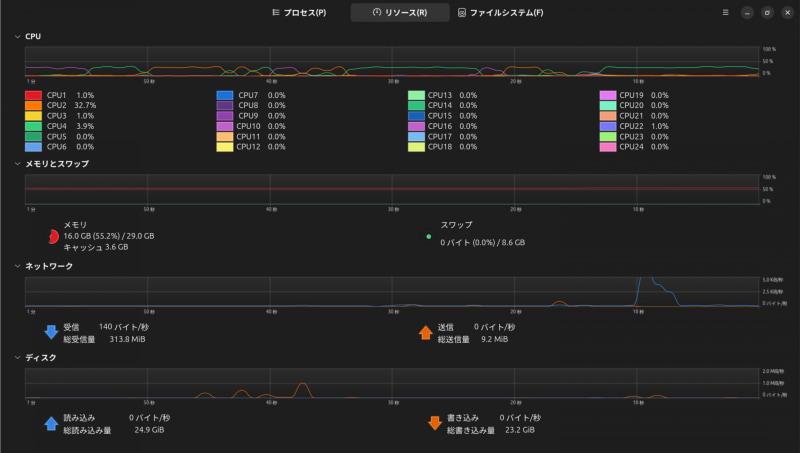The image size is (800, 453).
Task: Click the red memory pie chart icon
Action: (53, 237)
